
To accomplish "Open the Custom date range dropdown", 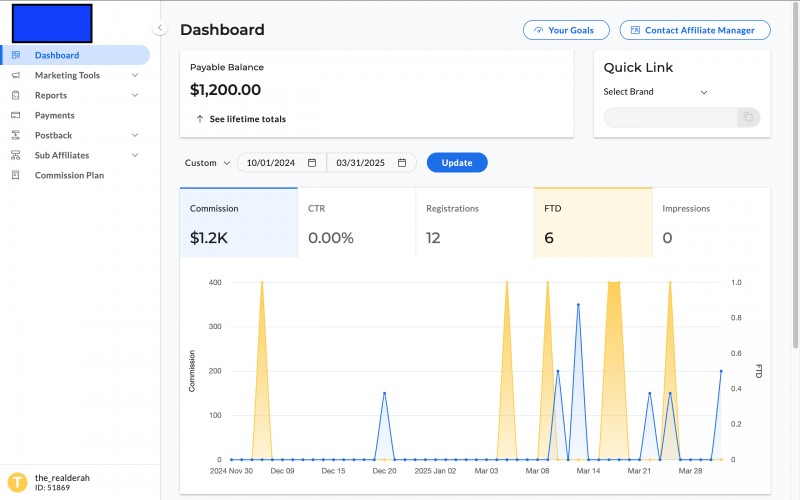I will (x=208, y=163).
